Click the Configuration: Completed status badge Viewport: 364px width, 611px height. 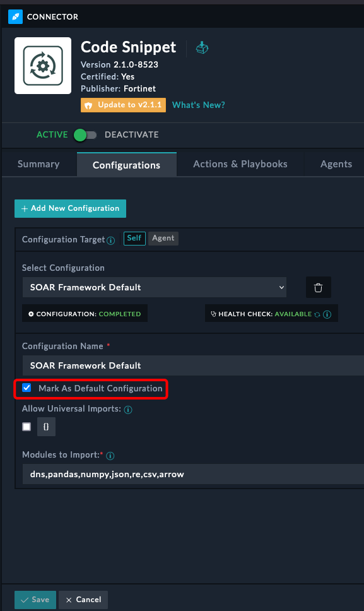[85, 314]
